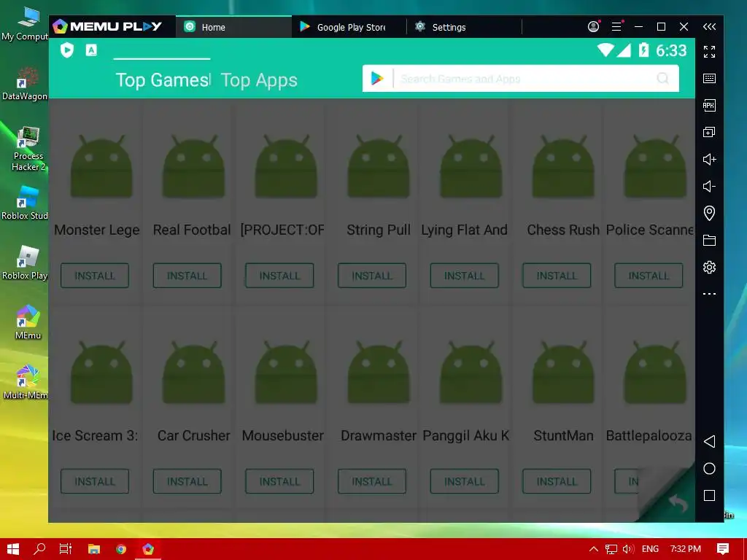Screen dimensions: 747x560
Task: Click Google Play logo in search box
Action: coord(377,79)
